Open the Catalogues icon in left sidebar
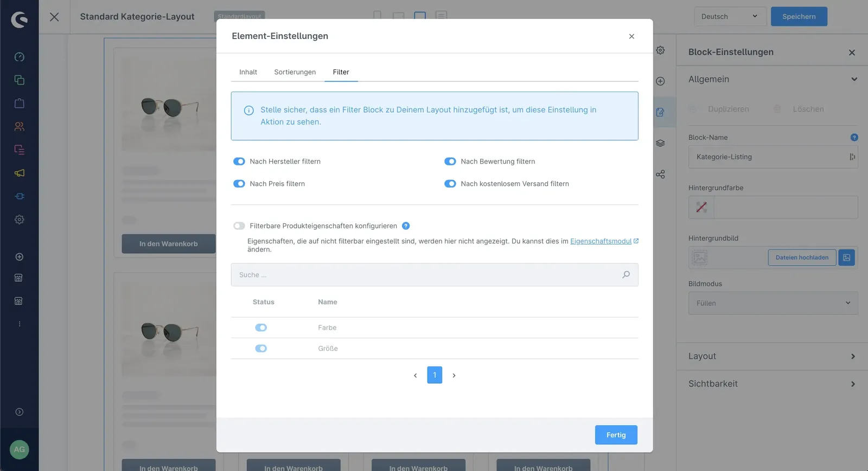 point(20,80)
